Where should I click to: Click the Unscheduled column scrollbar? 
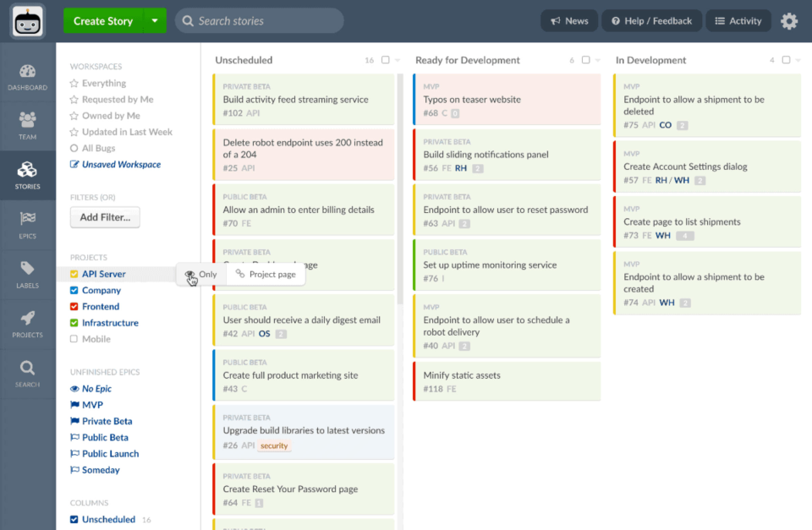coord(399,189)
